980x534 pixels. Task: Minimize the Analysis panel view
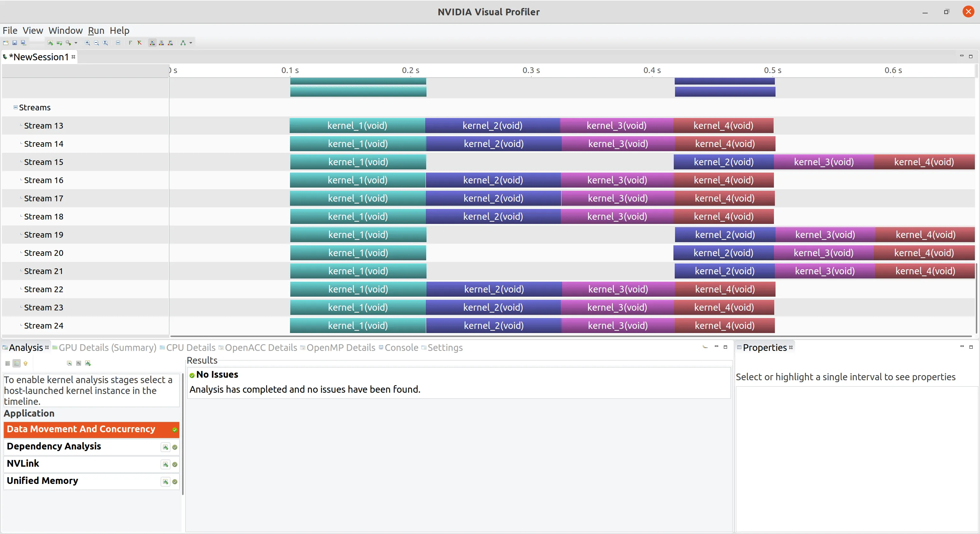tap(716, 347)
